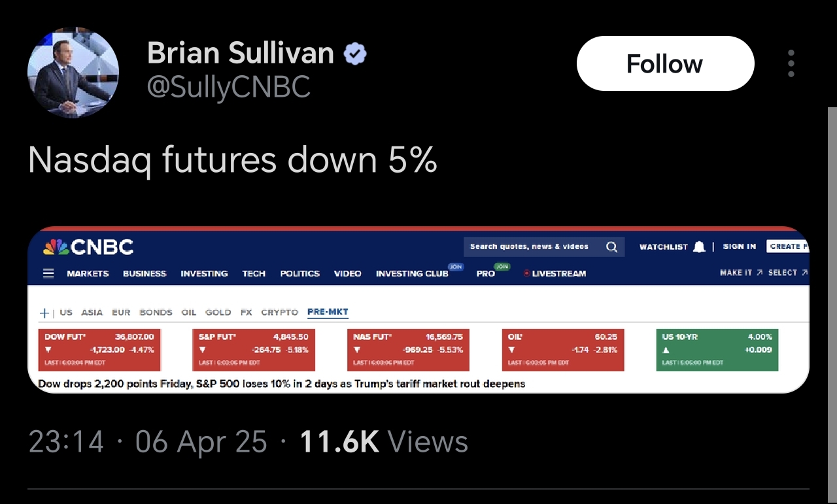The width and height of the screenshot is (837, 504).
Task: Click the SIGN IN link
Action: (x=740, y=246)
